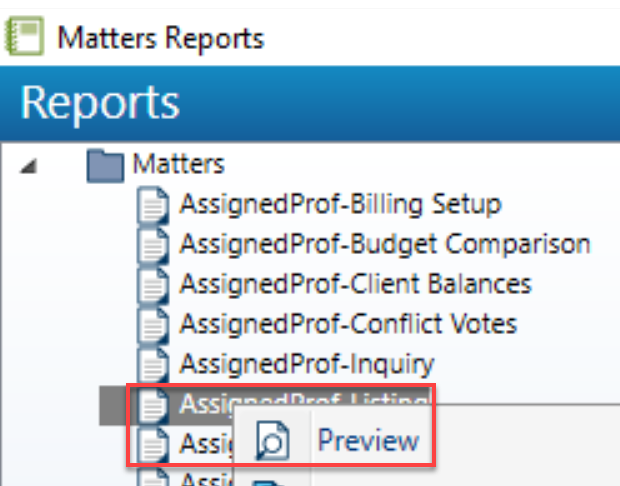Click the Matters folder icon

(105, 166)
